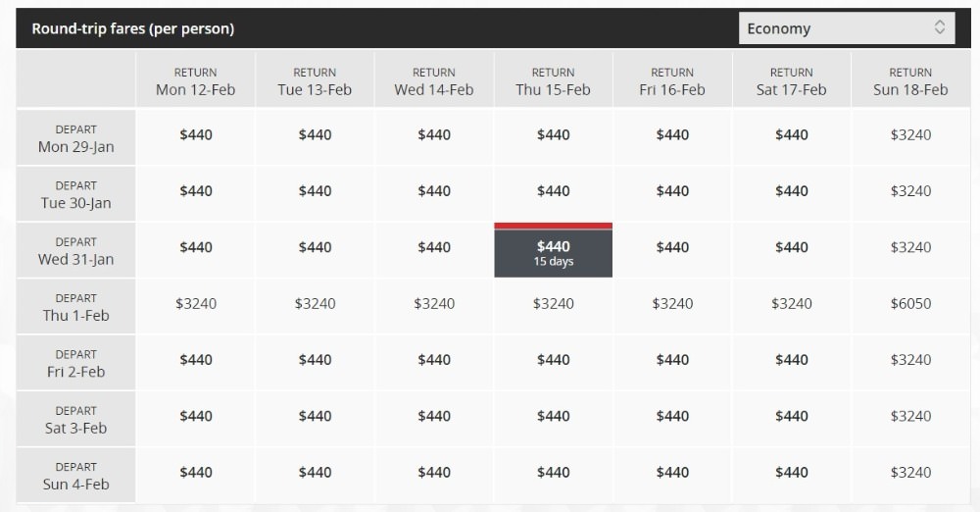980x512 pixels.
Task: Open the Economy cabin class dropdown
Action: [846, 28]
